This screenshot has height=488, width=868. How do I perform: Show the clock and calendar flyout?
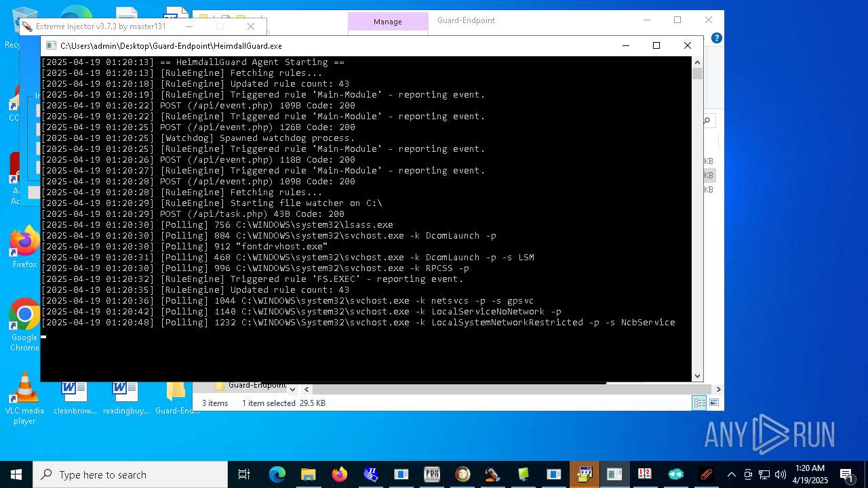[x=810, y=474]
